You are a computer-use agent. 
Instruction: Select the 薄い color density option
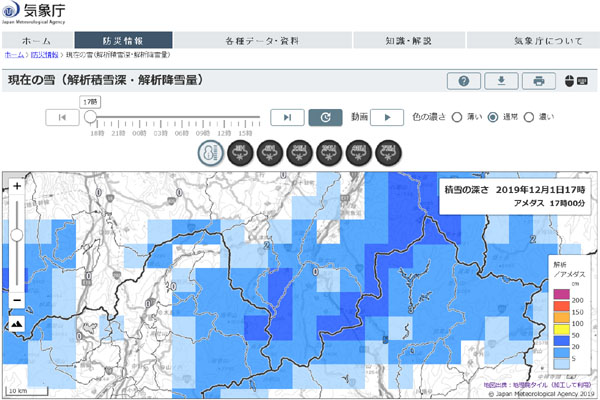457,117
